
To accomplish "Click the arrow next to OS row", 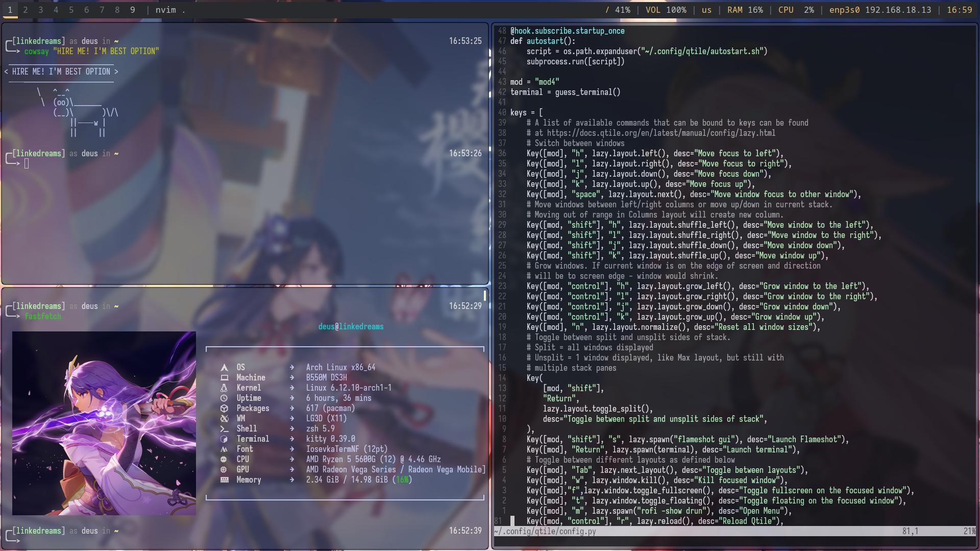I will coord(292,367).
